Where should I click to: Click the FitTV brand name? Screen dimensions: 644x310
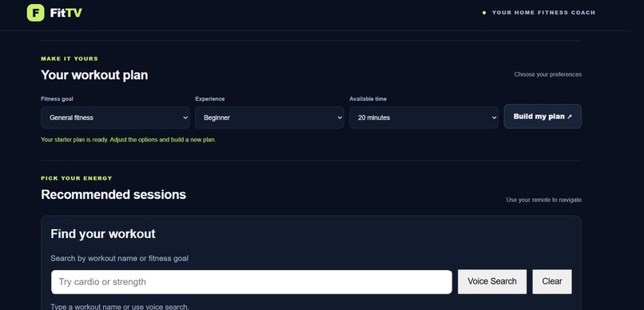pyautogui.click(x=66, y=13)
